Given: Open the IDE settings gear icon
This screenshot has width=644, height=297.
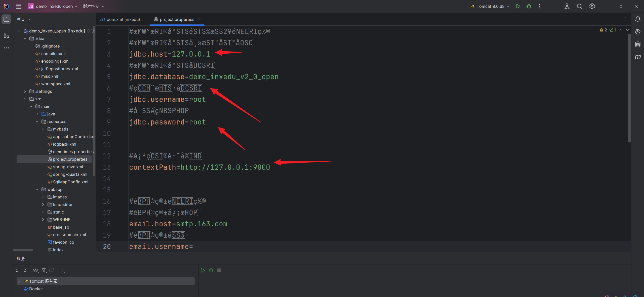Looking at the screenshot, I should click(592, 6).
